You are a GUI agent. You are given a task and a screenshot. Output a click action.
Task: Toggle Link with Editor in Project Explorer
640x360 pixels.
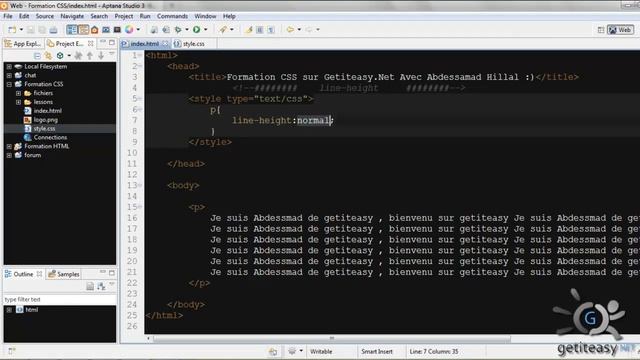tap(48, 56)
